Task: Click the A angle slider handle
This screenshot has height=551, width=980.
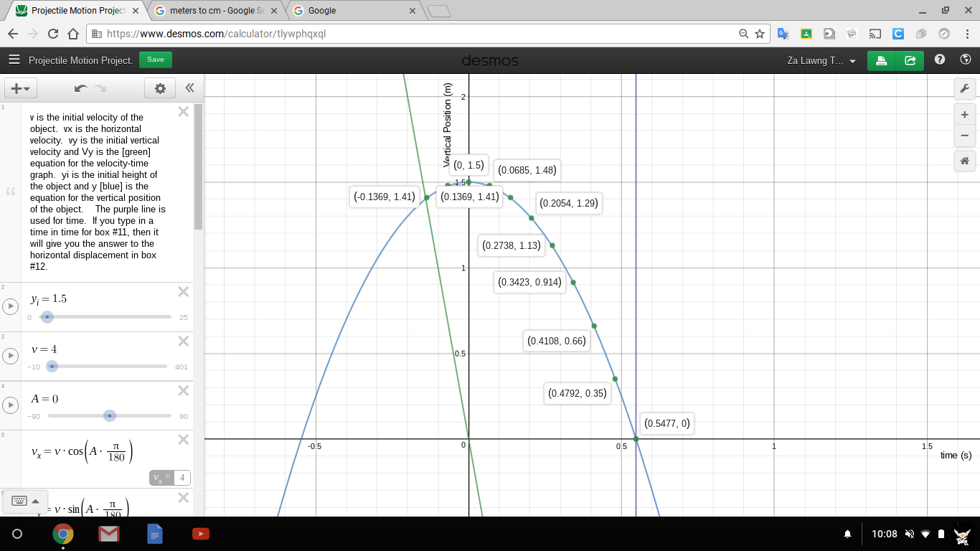Action: (x=109, y=415)
